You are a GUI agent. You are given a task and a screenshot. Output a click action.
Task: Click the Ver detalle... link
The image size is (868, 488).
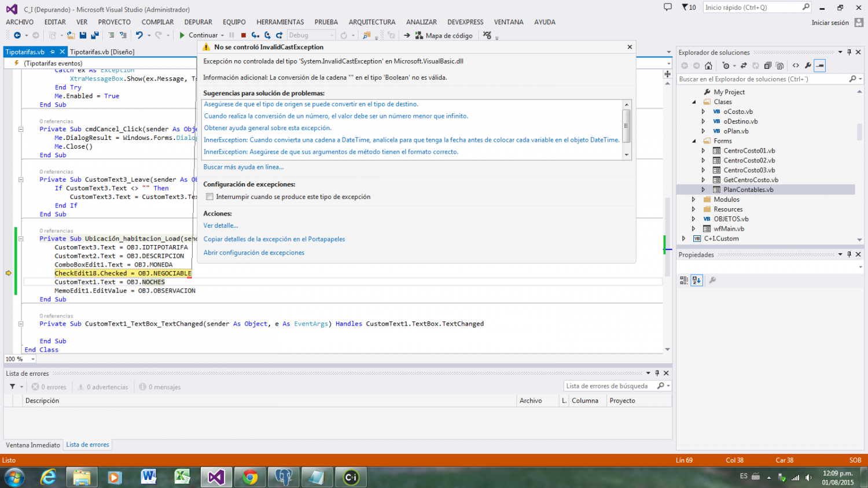click(x=220, y=225)
